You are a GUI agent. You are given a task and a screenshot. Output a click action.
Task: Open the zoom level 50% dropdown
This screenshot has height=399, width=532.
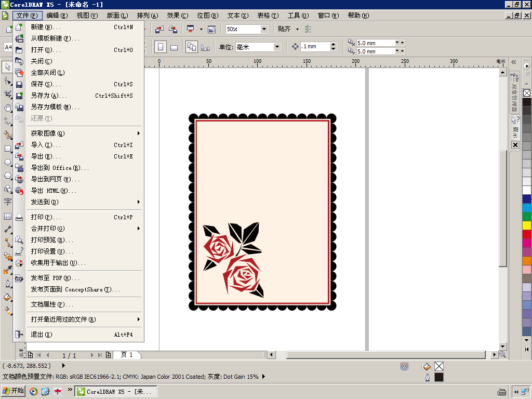264,29
